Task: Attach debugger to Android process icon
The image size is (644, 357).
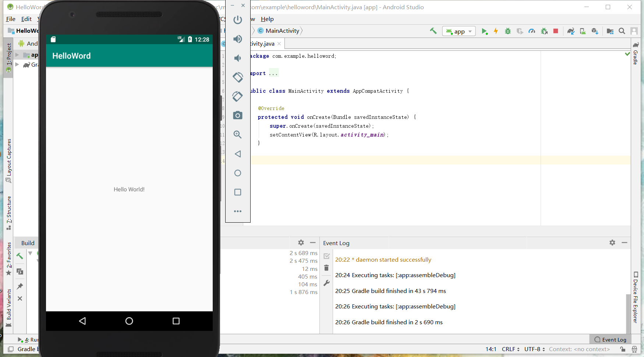Action: point(544,31)
